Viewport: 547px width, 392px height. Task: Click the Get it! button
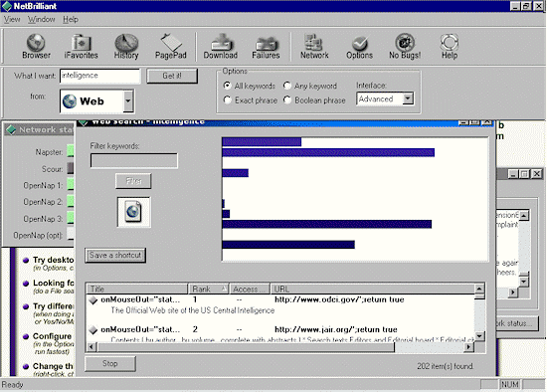[172, 76]
